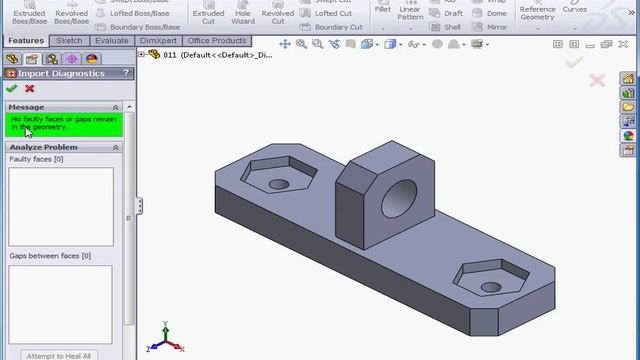Toggle Hide/Show Items glasses icon
The image size is (640, 360).
pyautogui.click(x=414, y=44)
